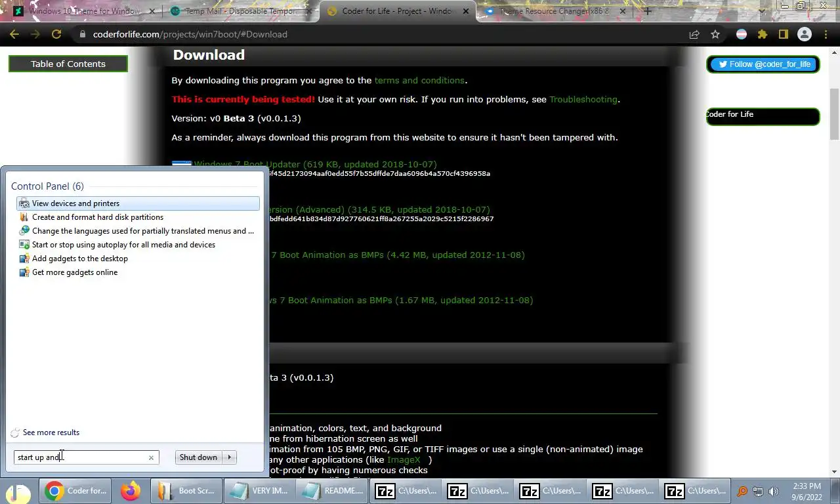Click the share page icon in address bar

pos(694,34)
